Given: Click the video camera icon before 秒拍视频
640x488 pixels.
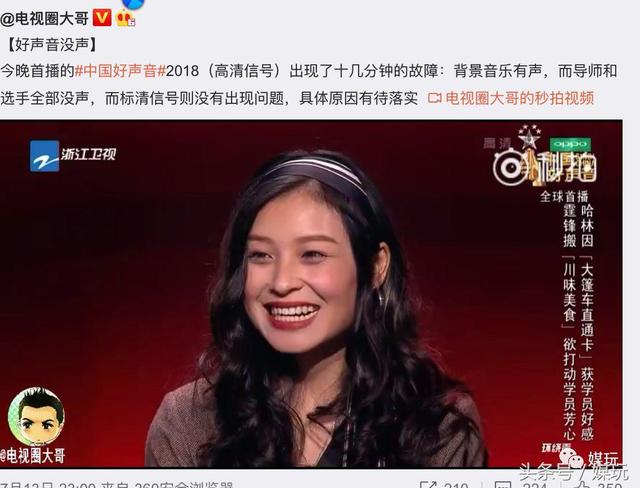Looking at the screenshot, I should point(434,98).
